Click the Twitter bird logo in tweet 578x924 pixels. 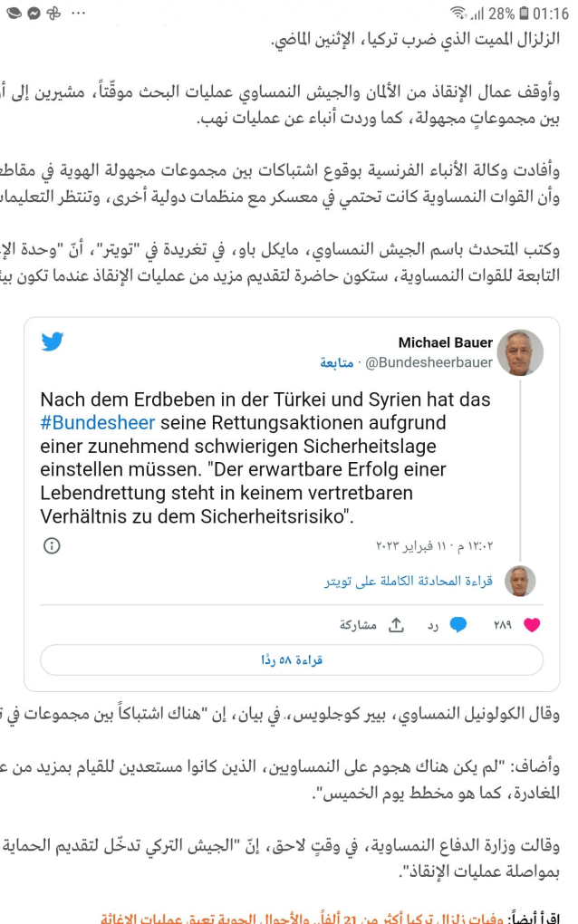53,342
